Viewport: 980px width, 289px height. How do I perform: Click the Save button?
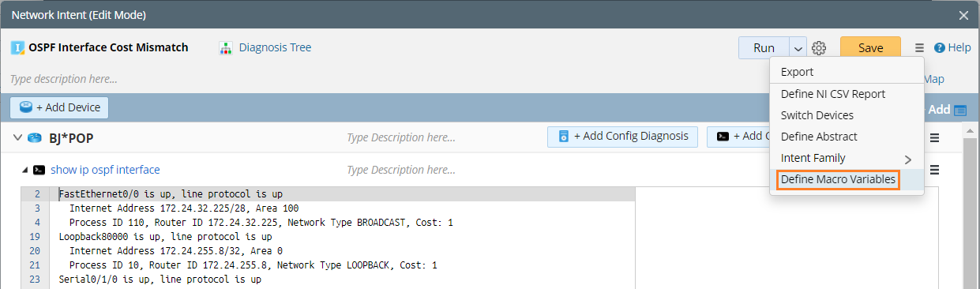[870, 48]
